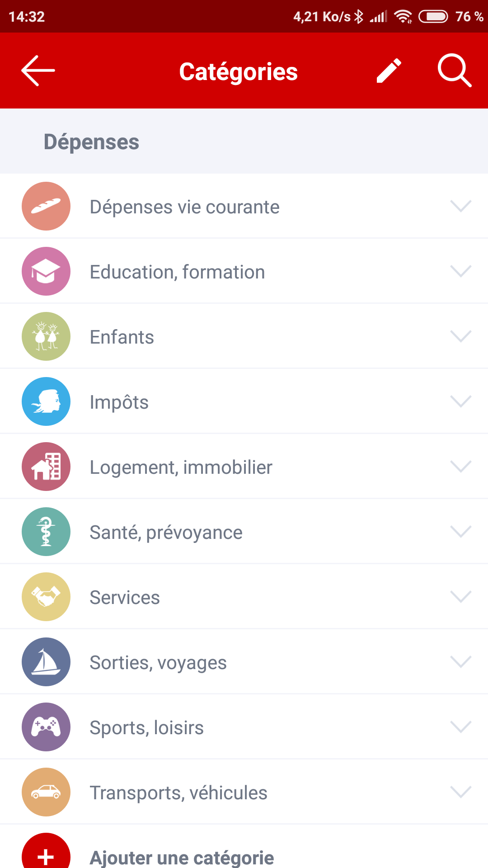Tap the back arrow icon
488x868 pixels.
pyautogui.click(x=38, y=71)
